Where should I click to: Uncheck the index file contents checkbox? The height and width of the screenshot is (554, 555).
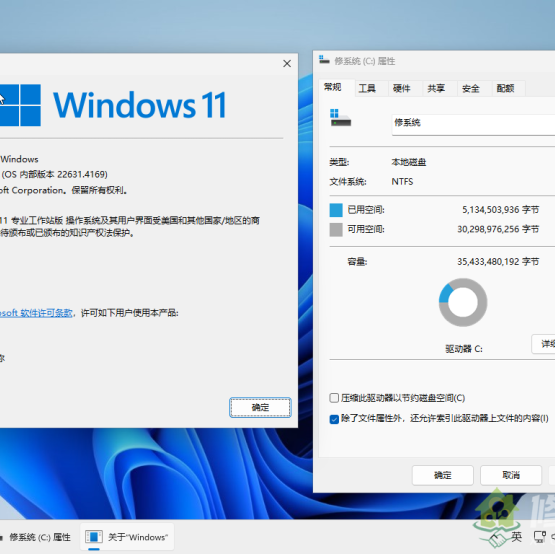click(x=334, y=419)
